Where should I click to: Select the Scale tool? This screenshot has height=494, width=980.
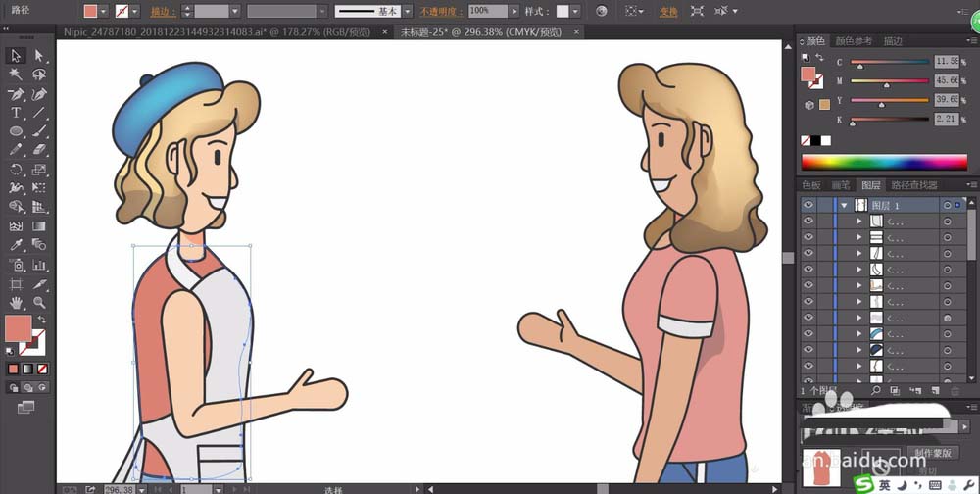tap(39, 170)
